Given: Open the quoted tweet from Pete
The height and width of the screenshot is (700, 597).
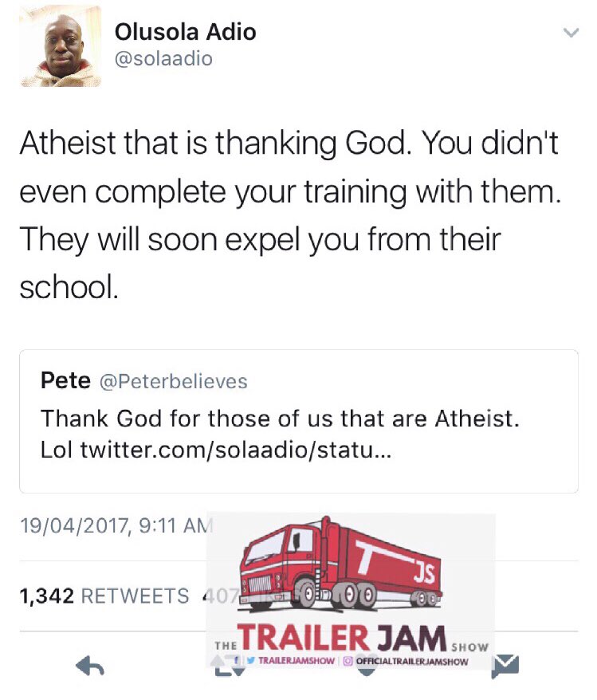Looking at the screenshot, I should click(x=298, y=421).
